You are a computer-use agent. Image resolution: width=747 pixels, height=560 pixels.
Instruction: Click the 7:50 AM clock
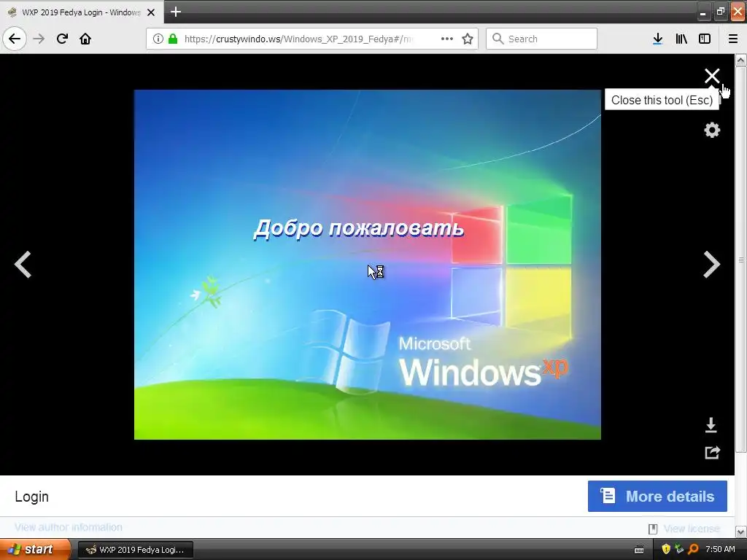720,549
